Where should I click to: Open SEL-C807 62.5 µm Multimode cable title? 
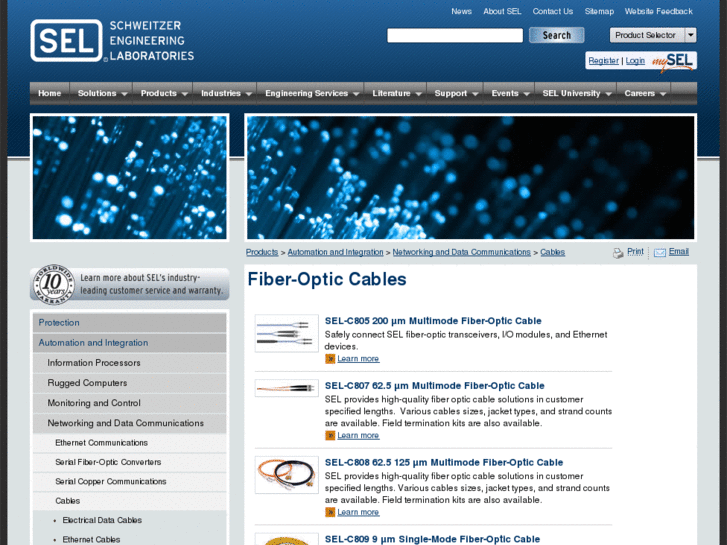pyautogui.click(x=434, y=385)
